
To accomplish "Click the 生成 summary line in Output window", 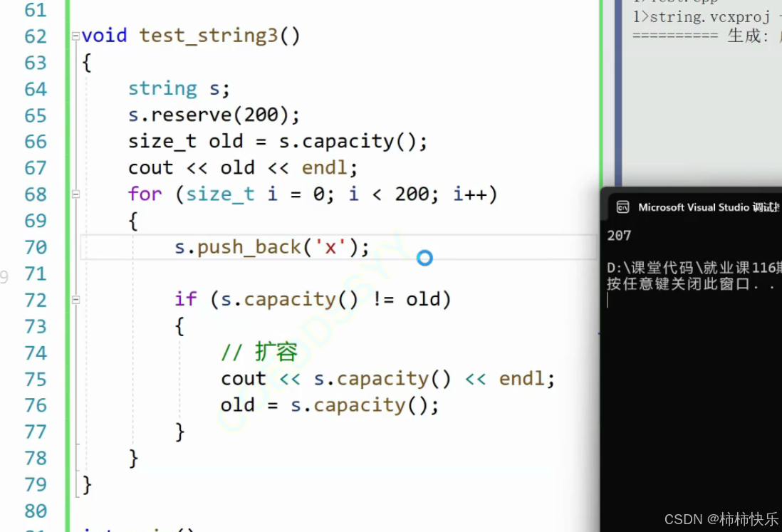I will coord(707,36).
